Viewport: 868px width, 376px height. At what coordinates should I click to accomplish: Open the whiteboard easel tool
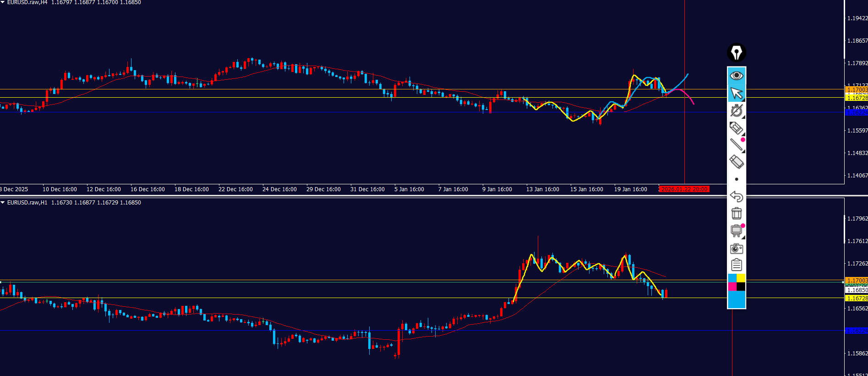(736, 231)
